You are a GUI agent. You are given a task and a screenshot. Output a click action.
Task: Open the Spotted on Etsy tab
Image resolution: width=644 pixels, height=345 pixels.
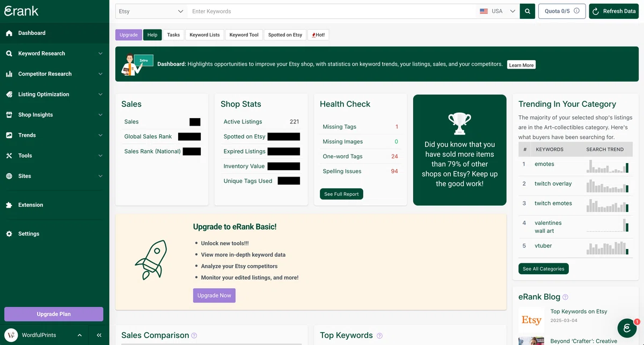point(285,35)
